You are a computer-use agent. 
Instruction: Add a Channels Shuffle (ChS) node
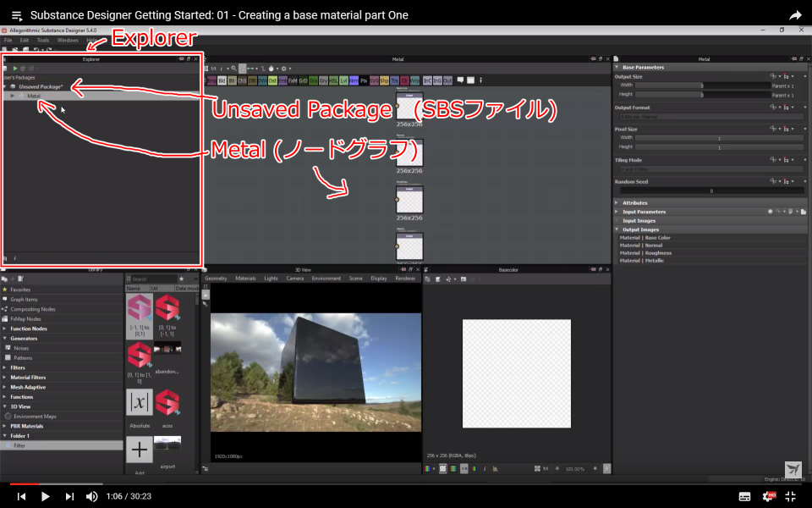pos(243,80)
